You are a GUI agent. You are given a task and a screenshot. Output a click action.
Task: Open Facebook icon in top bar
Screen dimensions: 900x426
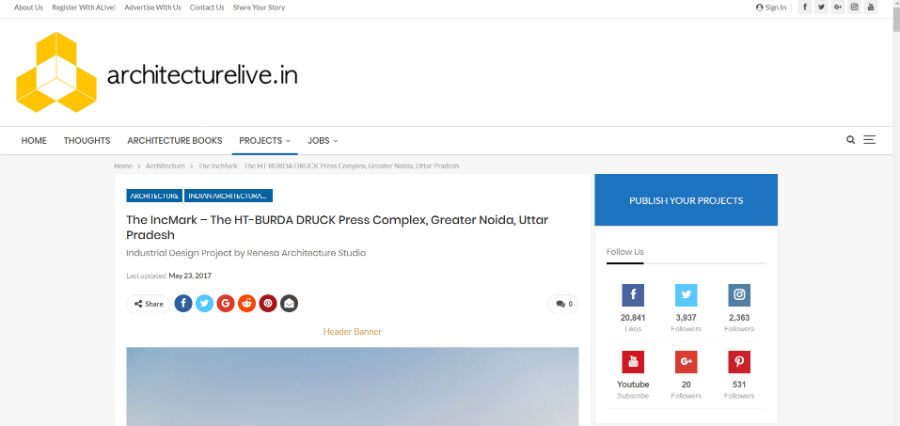click(x=805, y=7)
